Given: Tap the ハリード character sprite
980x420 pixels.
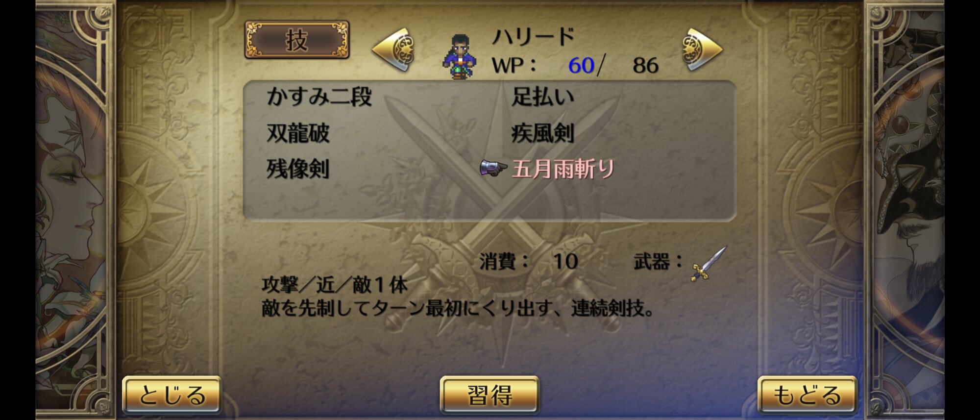Looking at the screenshot, I should click(x=459, y=56).
